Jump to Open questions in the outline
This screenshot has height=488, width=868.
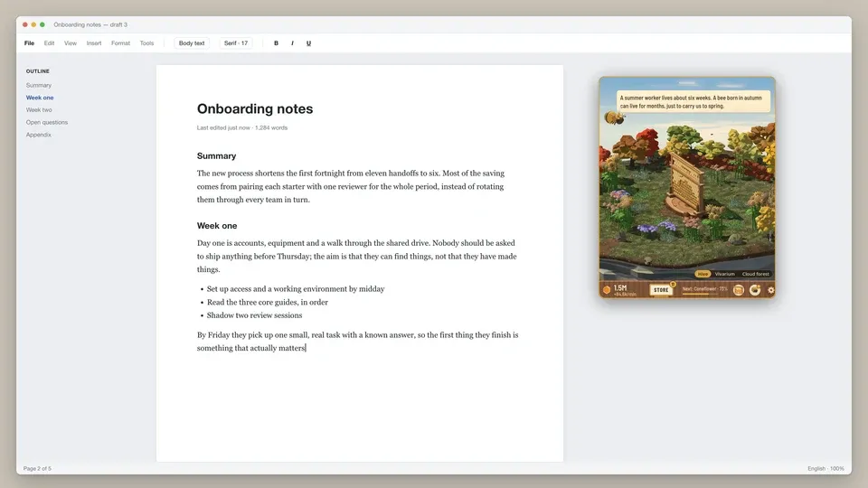tap(46, 122)
